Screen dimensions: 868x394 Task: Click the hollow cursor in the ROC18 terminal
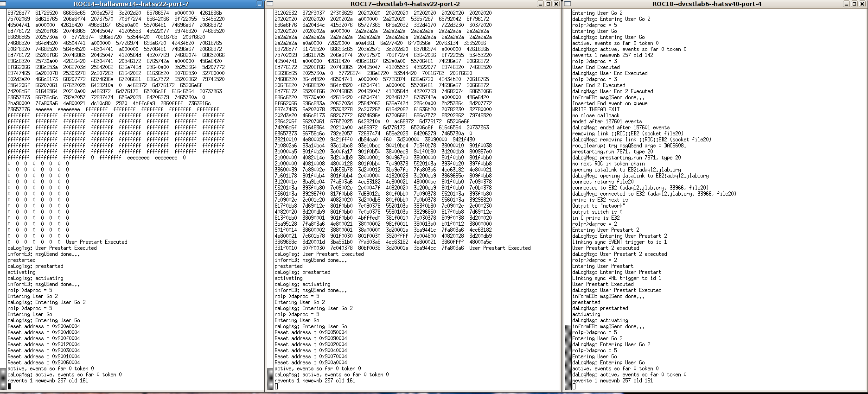(574, 387)
